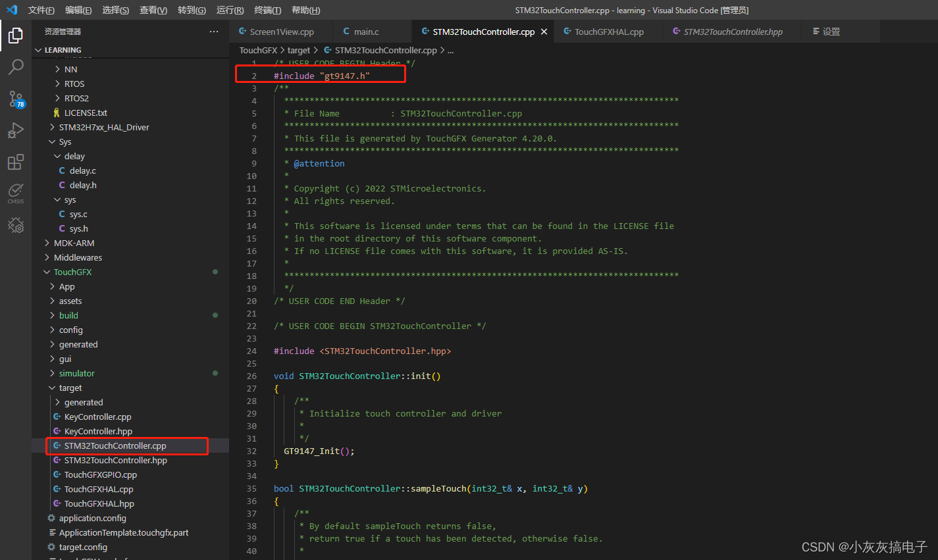Image resolution: width=938 pixels, height=560 pixels.
Task: Open the Run and Debug view
Action: click(x=16, y=130)
